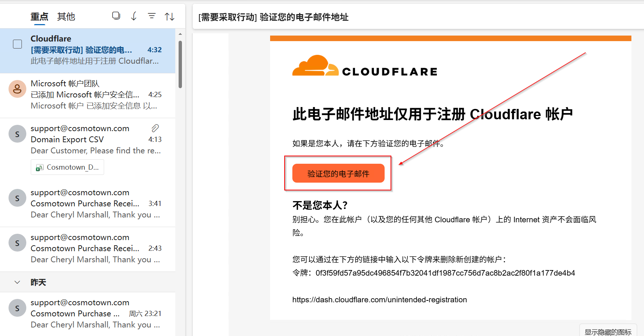Image resolution: width=644 pixels, height=336 pixels.
Task: Open the dash.cloudflare.com unintended-registration link
Action: [x=379, y=300]
